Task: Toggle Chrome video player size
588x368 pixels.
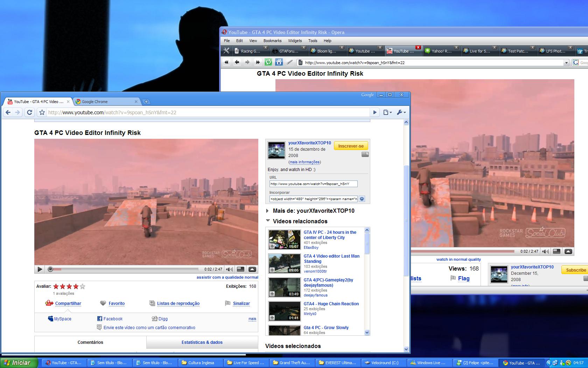Action: 240,269
